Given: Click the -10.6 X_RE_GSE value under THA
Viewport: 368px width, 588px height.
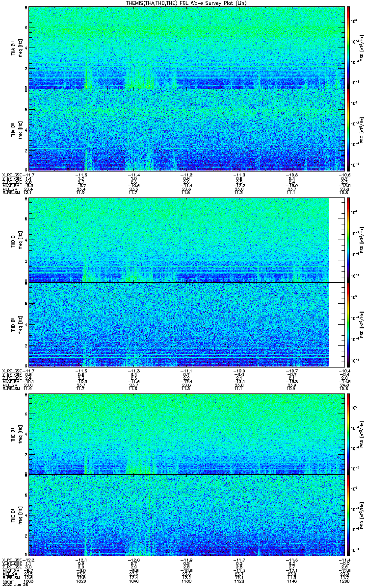Looking at the screenshot, I should [344, 174].
